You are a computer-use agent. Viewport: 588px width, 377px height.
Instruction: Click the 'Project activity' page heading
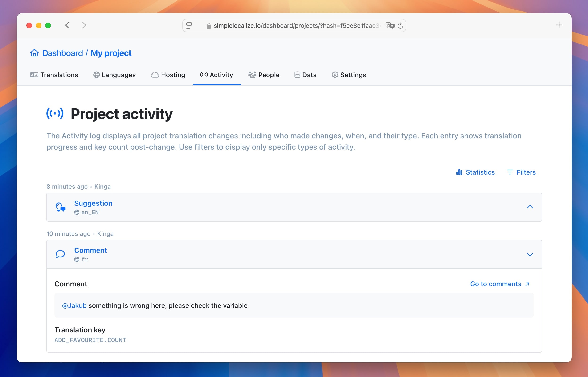point(122,114)
